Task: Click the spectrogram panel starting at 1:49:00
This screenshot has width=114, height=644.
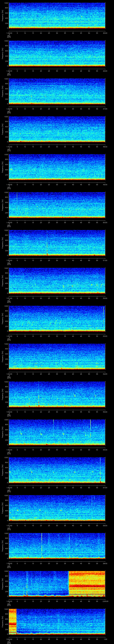Action: point(57,205)
